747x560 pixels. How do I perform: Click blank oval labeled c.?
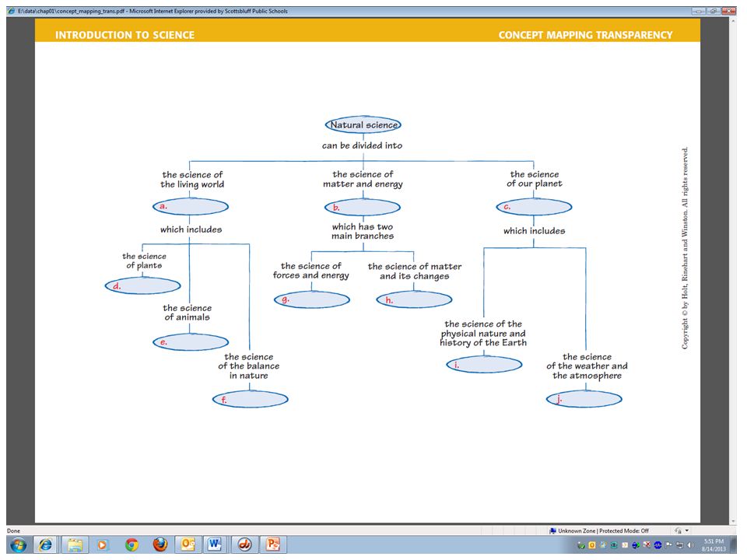click(x=534, y=207)
